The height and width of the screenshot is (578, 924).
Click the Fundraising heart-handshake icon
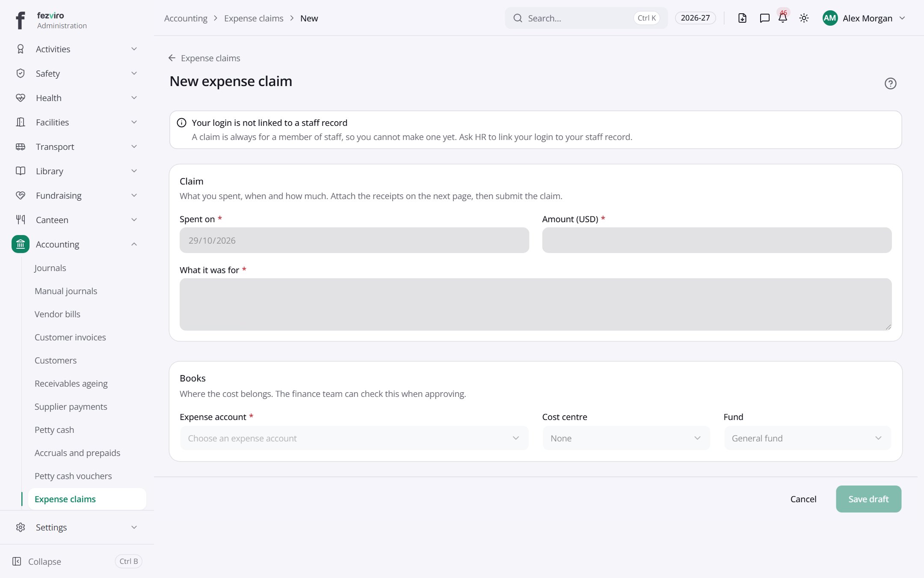(x=21, y=195)
